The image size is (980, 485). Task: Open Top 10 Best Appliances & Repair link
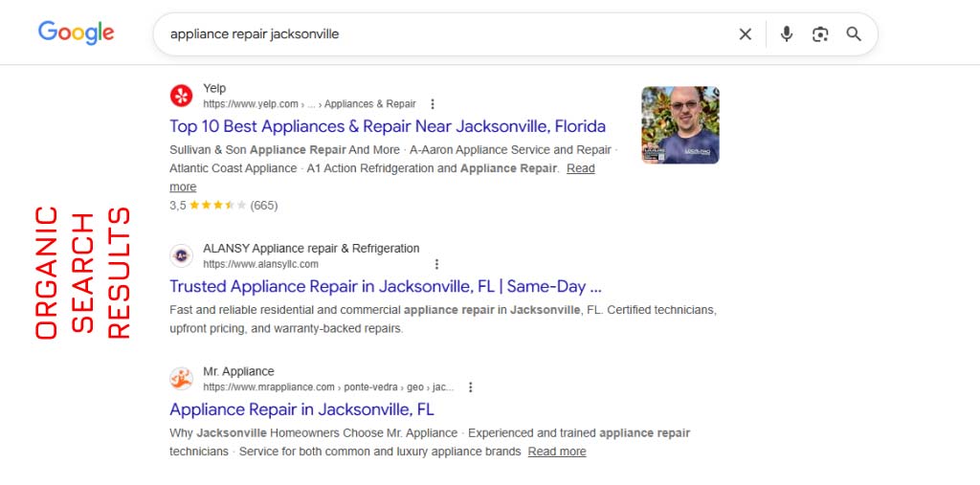point(388,126)
